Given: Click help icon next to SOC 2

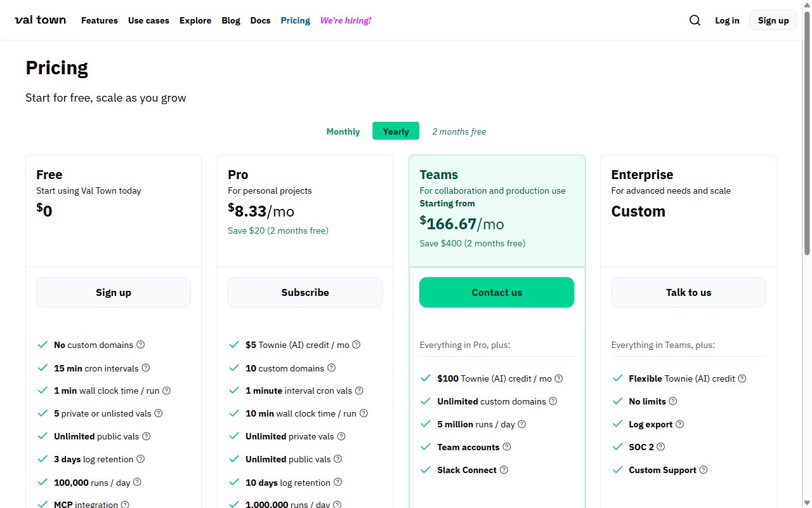Looking at the screenshot, I should coord(661,447).
